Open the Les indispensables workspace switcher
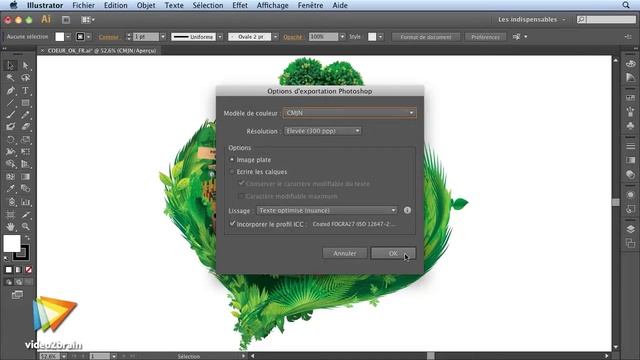Image resolution: width=640 pixels, height=360 pixels. [x=532, y=20]
